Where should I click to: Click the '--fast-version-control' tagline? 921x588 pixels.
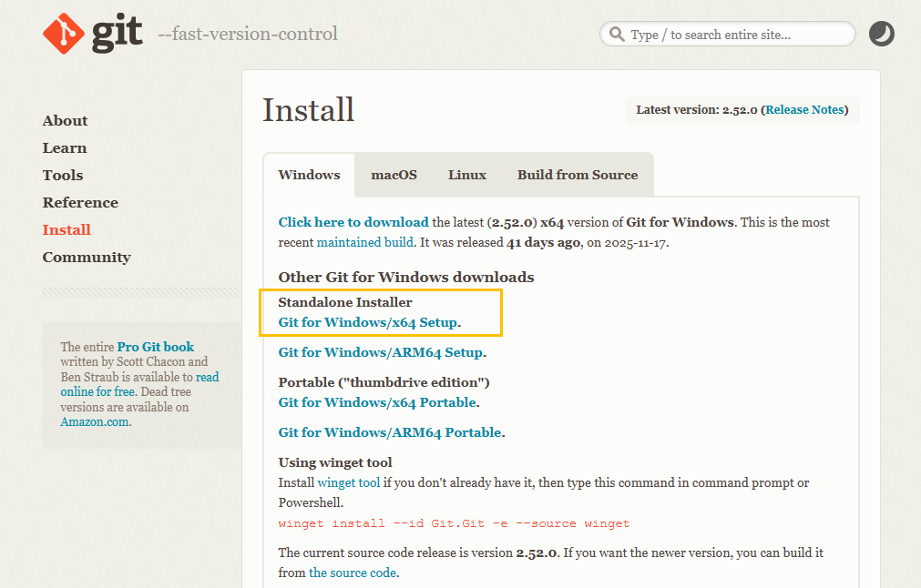coord(248,34)
